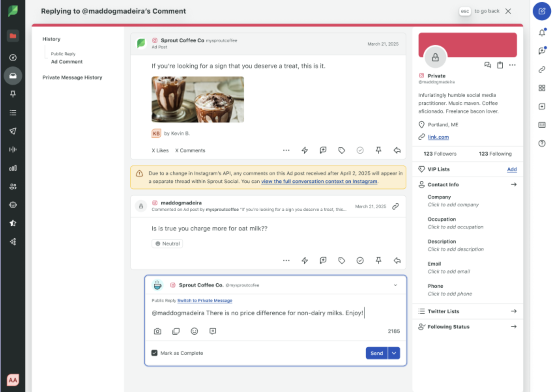Click lightning bolt icon on maddogmadeira comment
Viewport: 552px width, 392px height.
[x=305, y=260]
